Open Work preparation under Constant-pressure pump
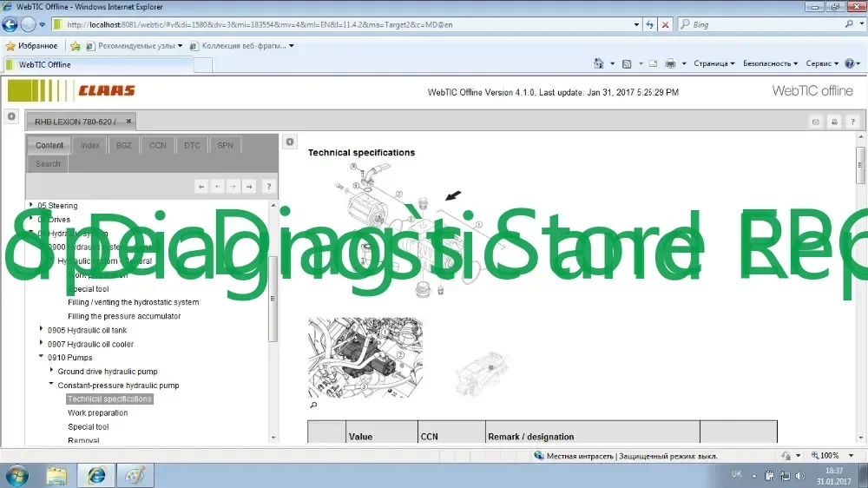Viewport: 868px width, 488px height. (x=97, y=412)
